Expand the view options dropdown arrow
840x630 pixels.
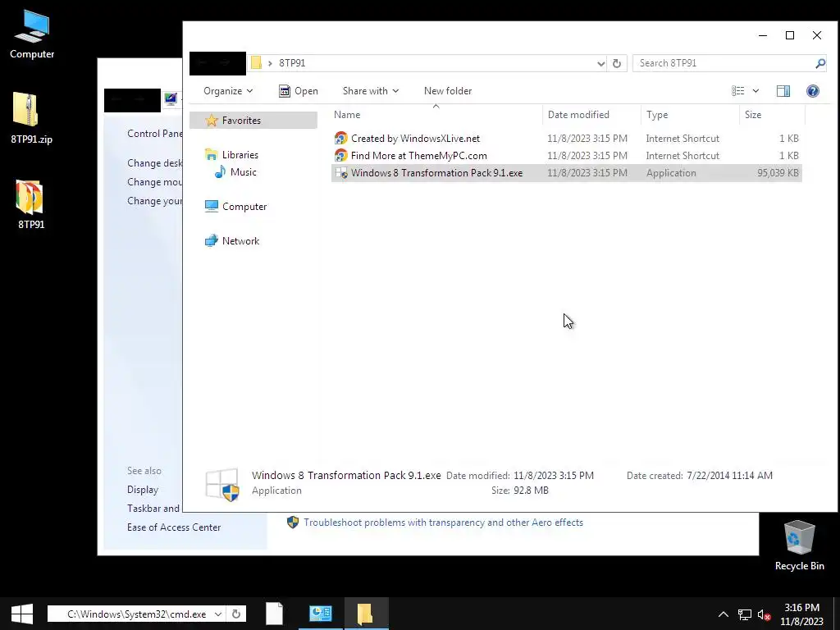[x=756, y=91]
